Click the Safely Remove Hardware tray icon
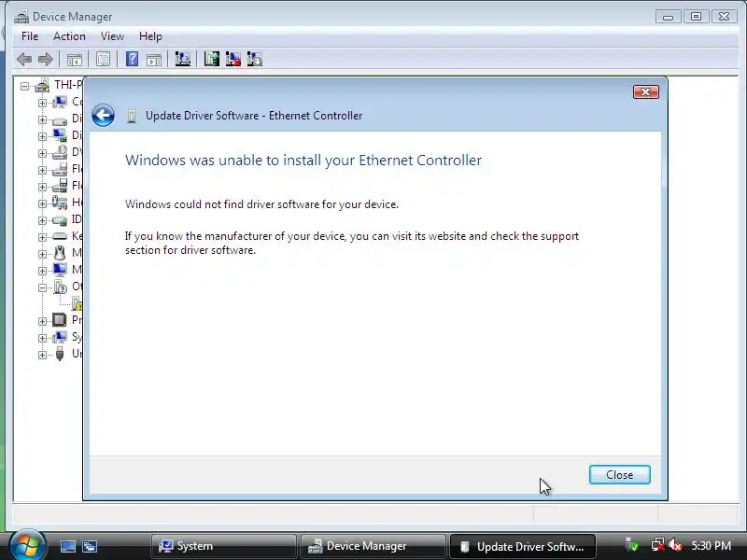Viewport: 747px width, 560px height. [632, 545]
